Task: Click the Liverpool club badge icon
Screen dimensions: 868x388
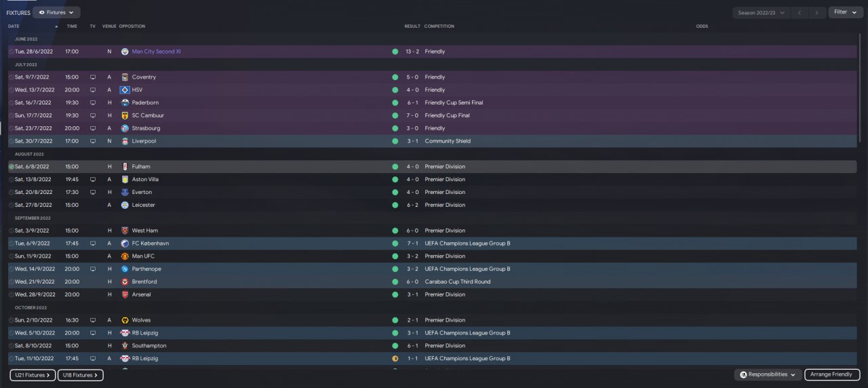Action: 125,141
